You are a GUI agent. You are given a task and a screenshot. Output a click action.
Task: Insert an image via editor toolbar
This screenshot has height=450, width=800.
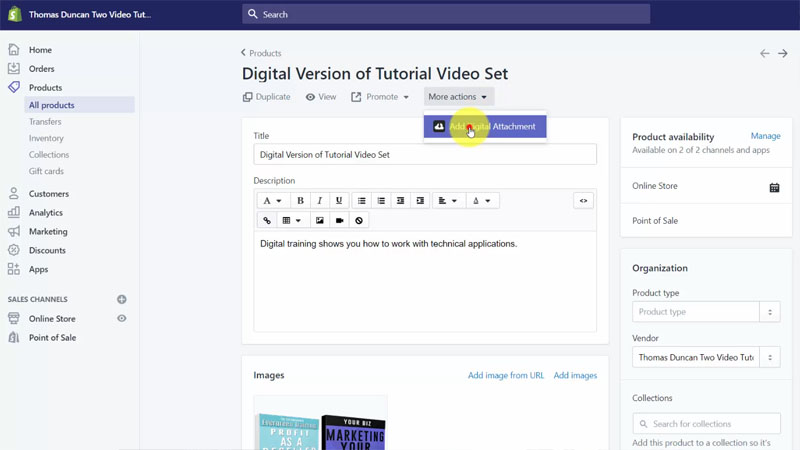(320, 220)
